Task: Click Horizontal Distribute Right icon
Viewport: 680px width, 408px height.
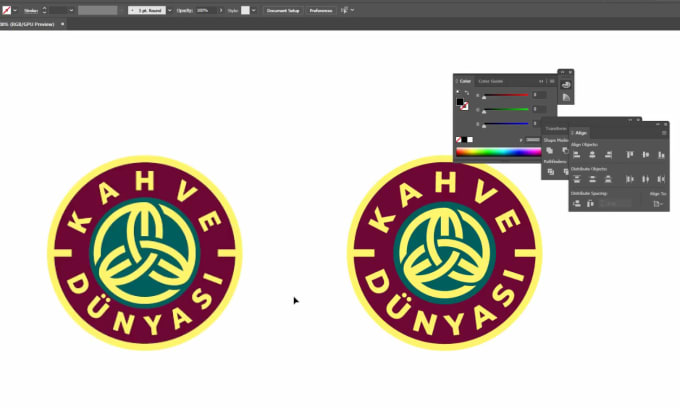Action: coord(661,179)
